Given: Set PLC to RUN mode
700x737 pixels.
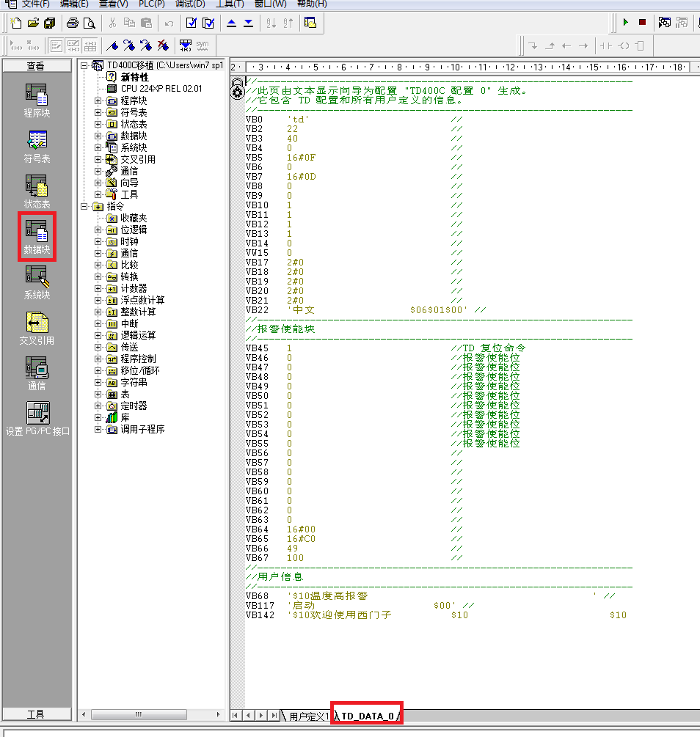Looking at the screenshot, I should pos(626,22).
